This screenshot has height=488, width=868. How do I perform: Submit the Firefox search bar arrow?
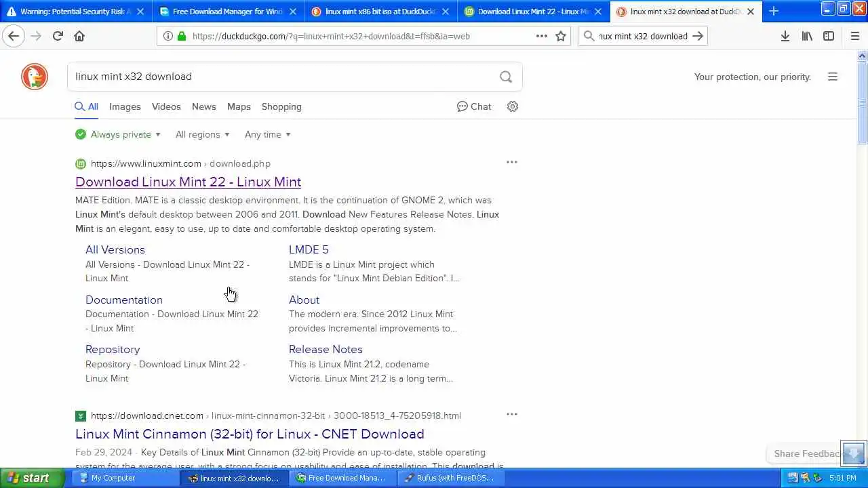698,36
